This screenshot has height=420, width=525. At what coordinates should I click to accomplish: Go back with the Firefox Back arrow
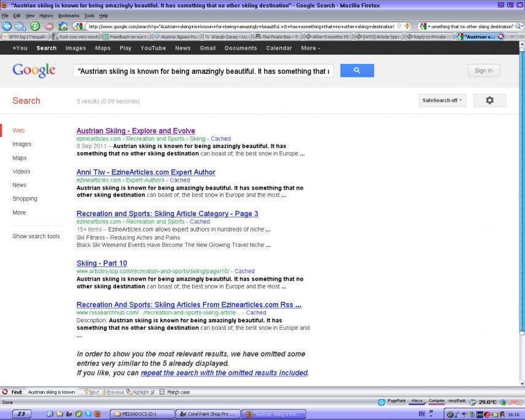(x=7, y=26)
